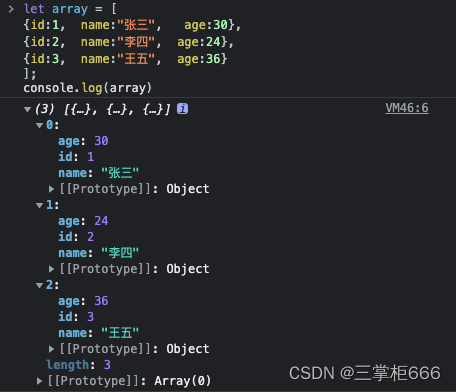
Task: Click the code line with id:1 张三
Action: (132, 25)
